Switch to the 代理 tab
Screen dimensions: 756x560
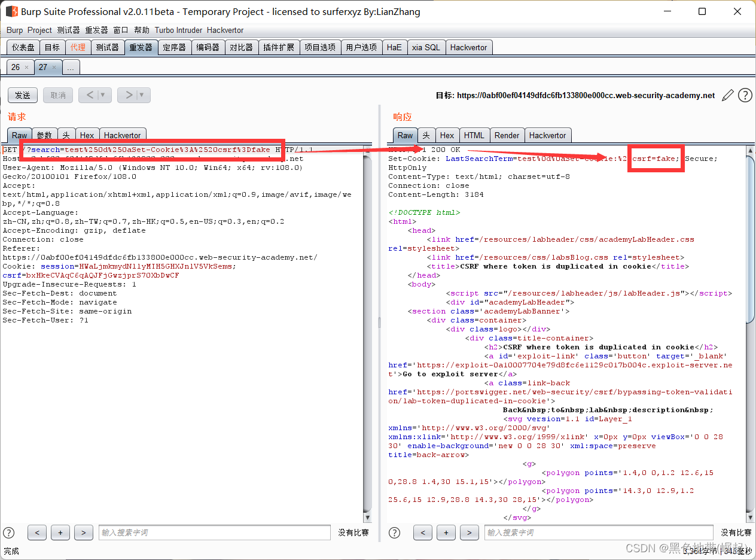78,47
